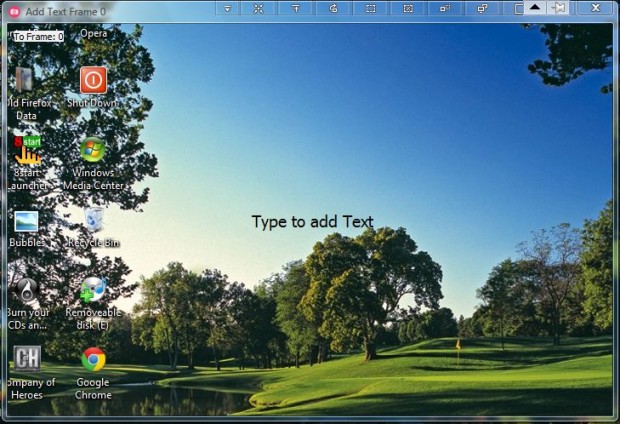Click the "Type to add Text" placeholder
Viewport: 620px width, 424px height.
pyautogui.click(x=312, y=222)
